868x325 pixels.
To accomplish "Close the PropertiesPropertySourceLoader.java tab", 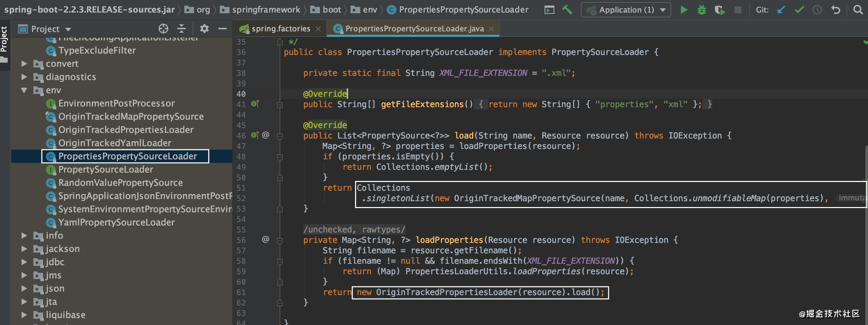I will (491, 29).
